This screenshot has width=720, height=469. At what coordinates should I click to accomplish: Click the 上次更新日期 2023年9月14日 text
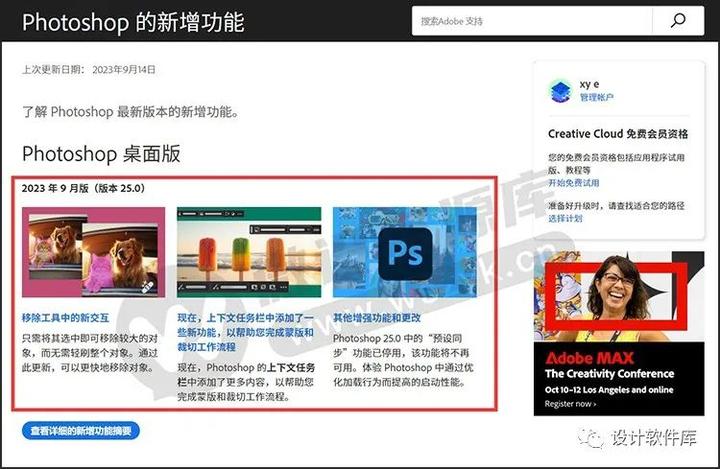(x=89, y=70)
